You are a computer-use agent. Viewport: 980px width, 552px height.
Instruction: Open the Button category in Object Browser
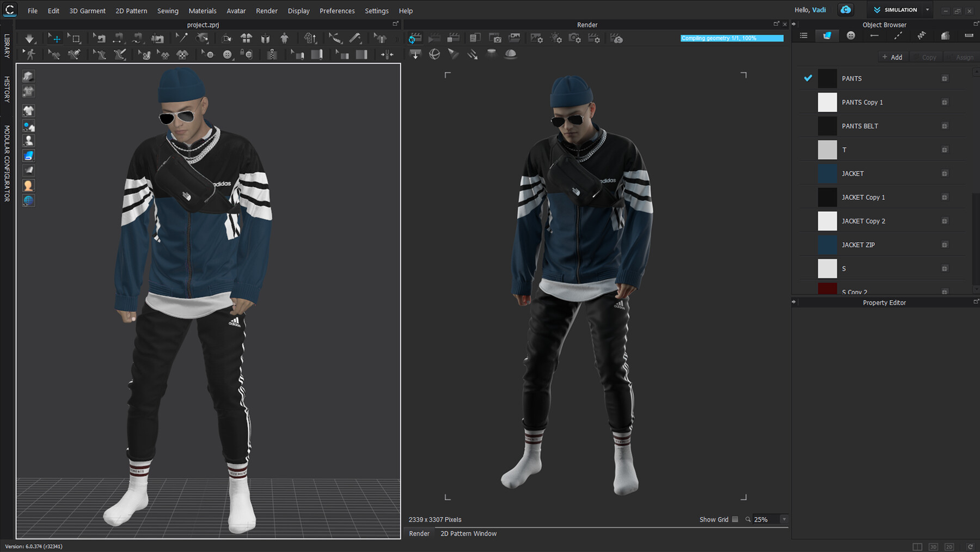851,37
